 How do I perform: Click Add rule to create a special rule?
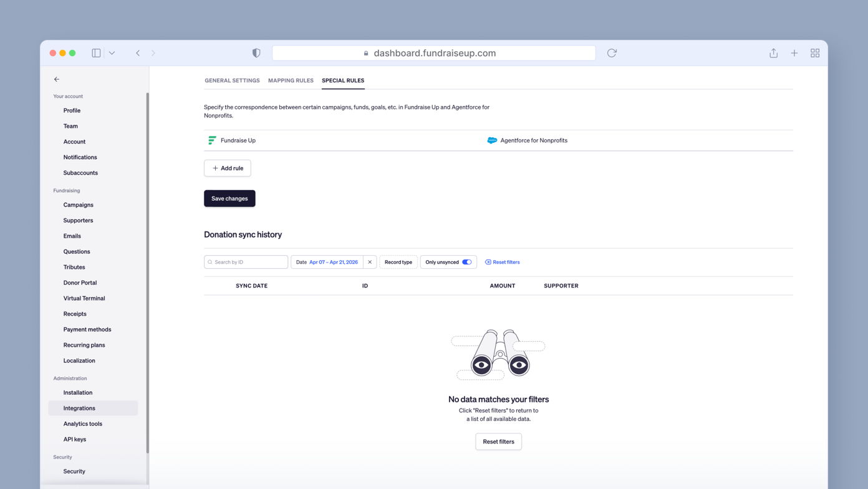tap(227, 168)
